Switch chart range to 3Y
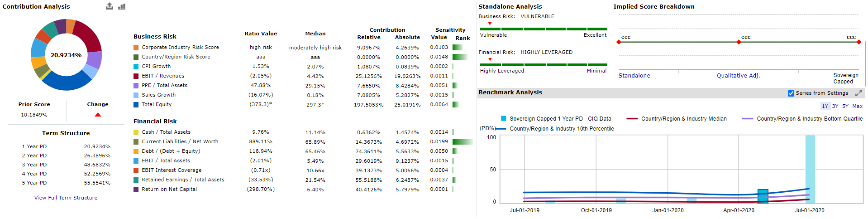This screenshot has width=868, height=219. [835, 106]
